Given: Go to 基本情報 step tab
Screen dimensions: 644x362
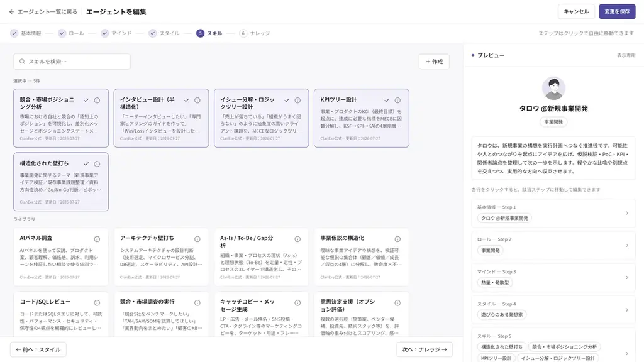Looking at the screenshot, I should click(x=26, y=33).
